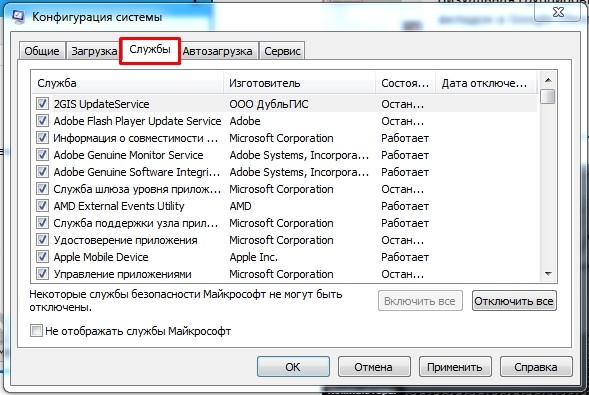Open help with the Справка button

[536, 367]
